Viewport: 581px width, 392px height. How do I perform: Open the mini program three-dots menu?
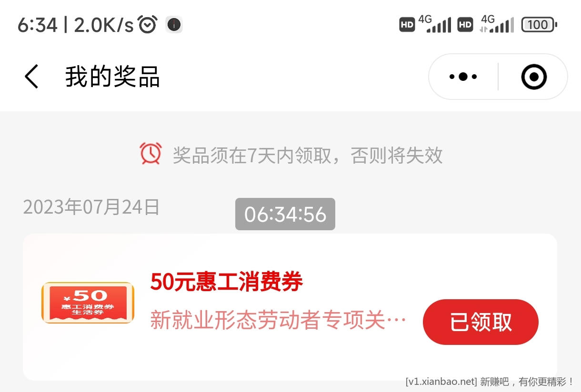coord(463,77)
